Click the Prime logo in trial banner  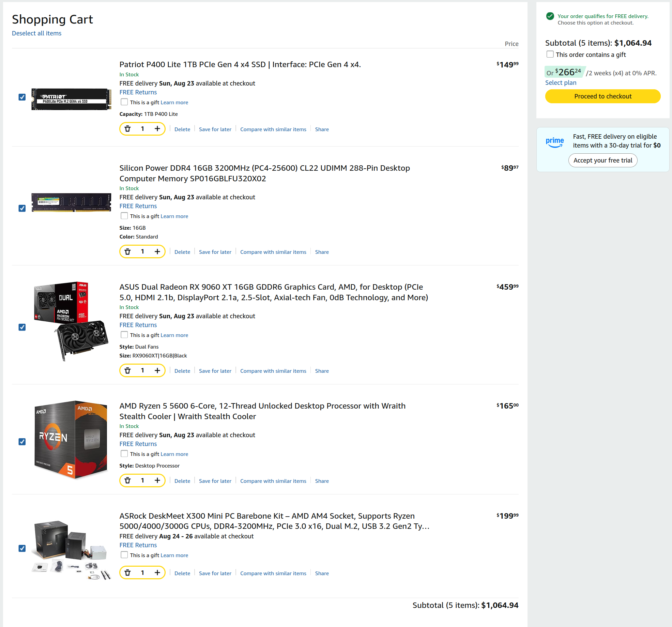pos(555,142)
